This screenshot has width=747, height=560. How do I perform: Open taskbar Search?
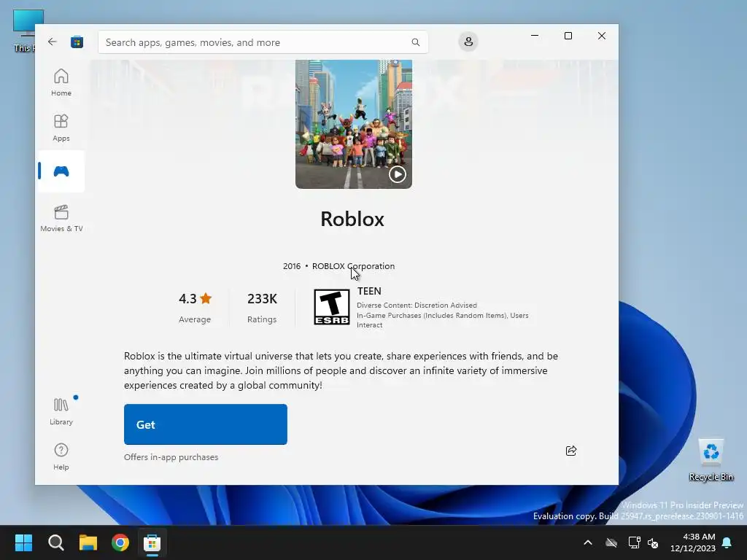pyautogui.click(x=55, y=542)
